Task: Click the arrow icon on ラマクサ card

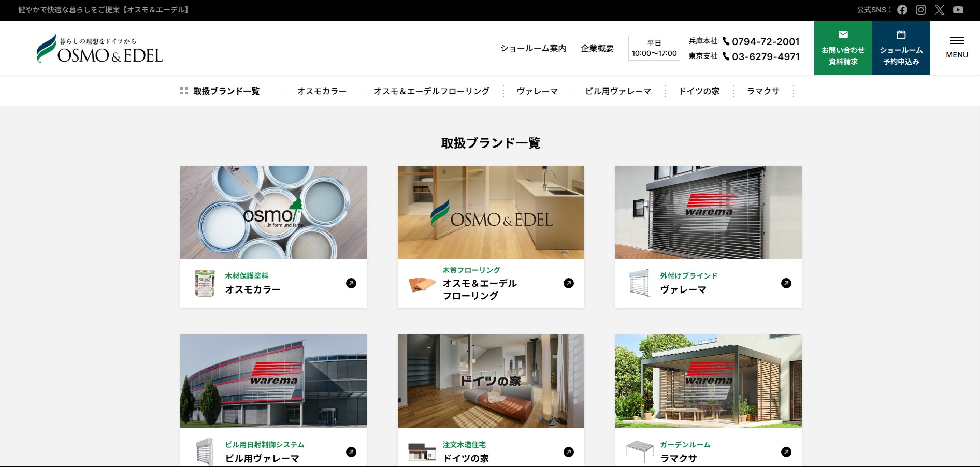Action: [786, 452]
